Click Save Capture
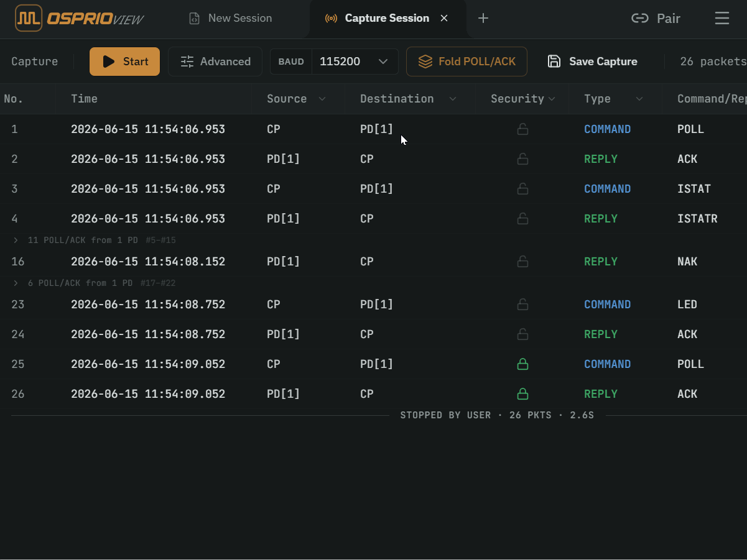Image resolution: width=747 pixels, height=560 pixels. tap(592, 62)
